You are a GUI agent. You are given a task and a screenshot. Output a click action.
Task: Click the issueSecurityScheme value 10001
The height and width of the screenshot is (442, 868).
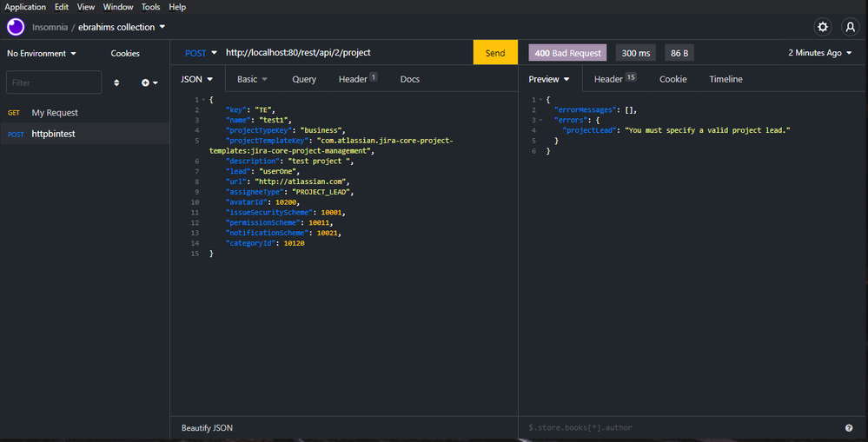(x=332, y=213)
